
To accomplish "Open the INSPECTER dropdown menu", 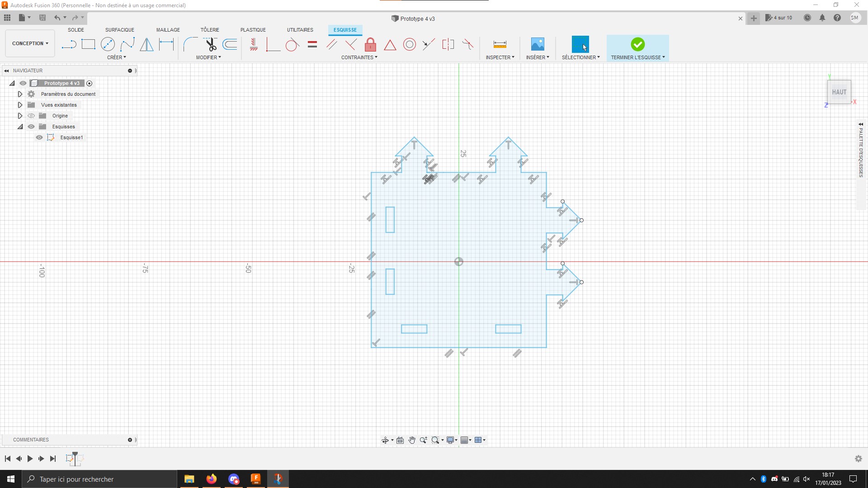I will [x=500, y=57].
